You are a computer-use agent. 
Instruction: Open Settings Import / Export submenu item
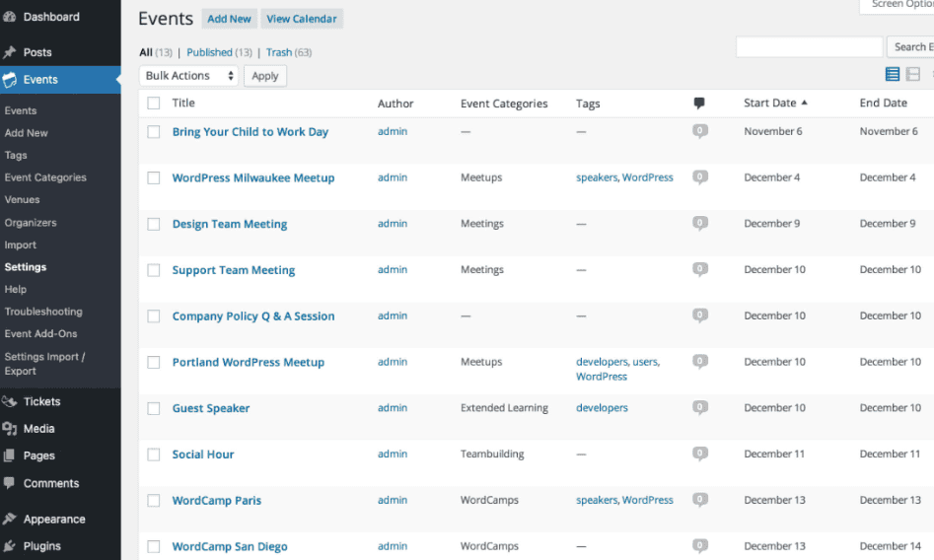point(44,364)
